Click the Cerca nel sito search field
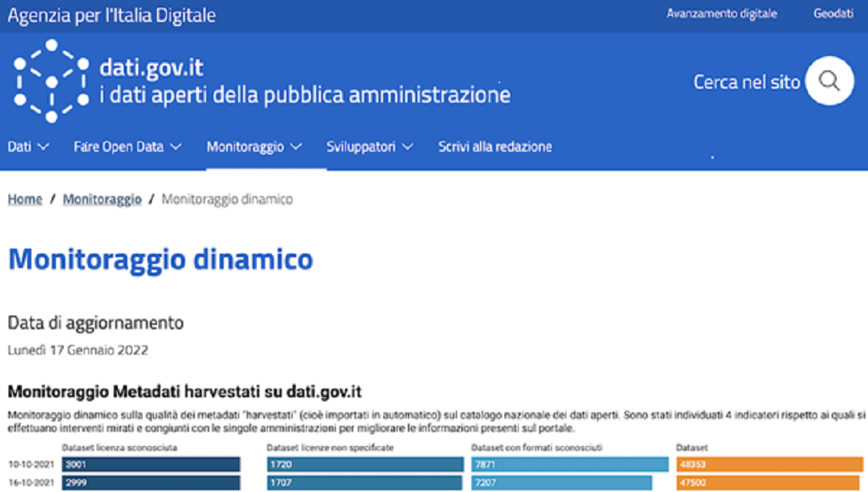Viewport: 868px width, 492px height. pos(747,81)
